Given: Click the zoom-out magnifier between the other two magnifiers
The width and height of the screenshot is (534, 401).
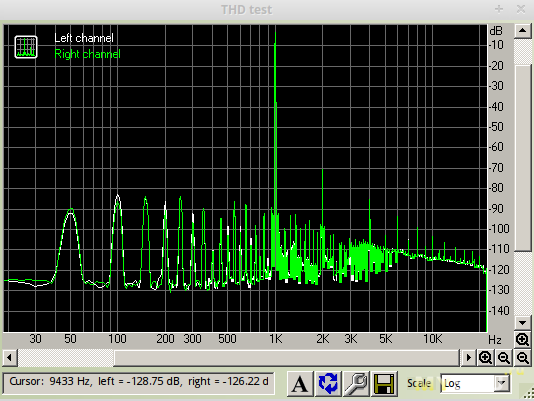Looking at the screenshot, I should [x=504, y=358].
